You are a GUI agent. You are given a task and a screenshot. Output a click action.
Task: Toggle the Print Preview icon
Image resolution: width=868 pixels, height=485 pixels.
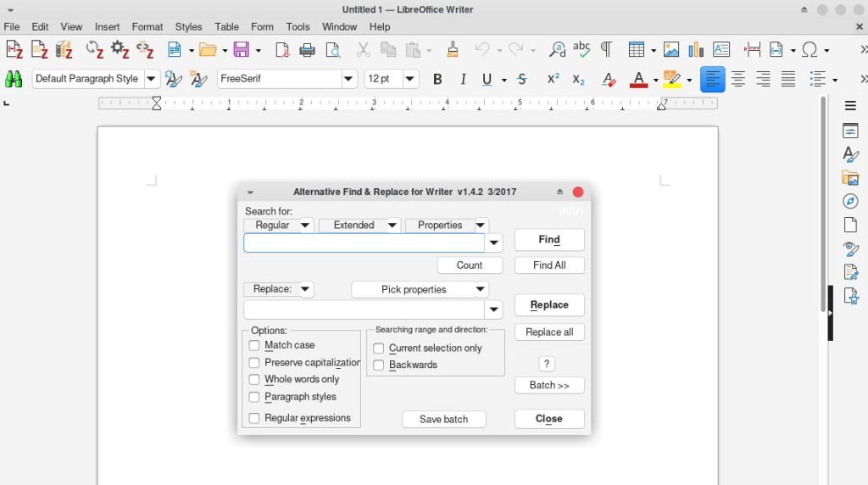(332, 50)
